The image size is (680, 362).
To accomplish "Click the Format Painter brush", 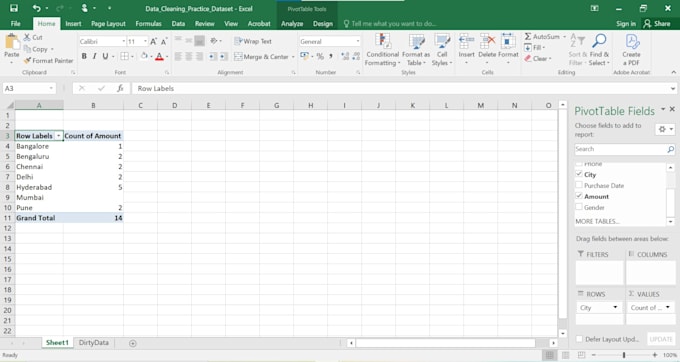I will (x=27, y=61).
